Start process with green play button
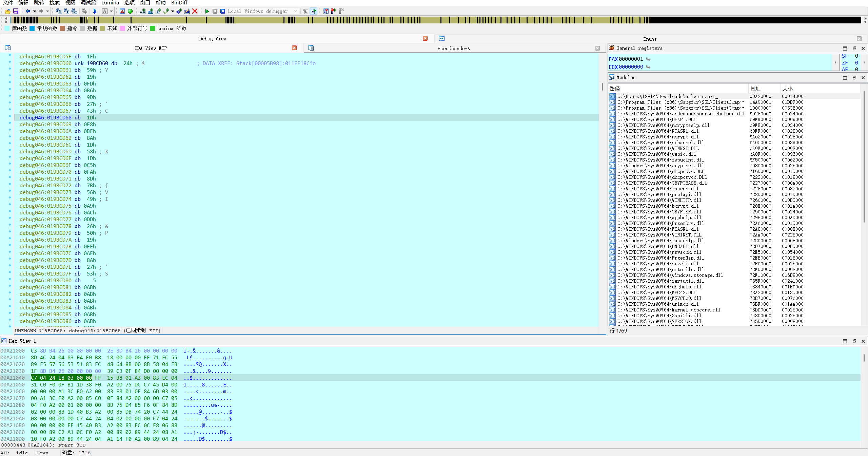Viewport: 868px width, 456px height. click(x=207, y=11)
